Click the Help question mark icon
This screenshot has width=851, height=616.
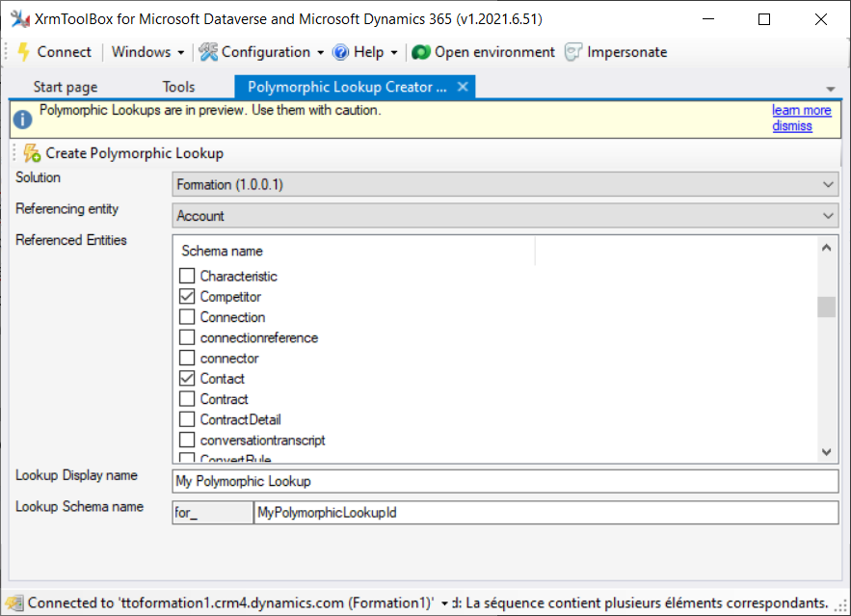coord(341,53)
